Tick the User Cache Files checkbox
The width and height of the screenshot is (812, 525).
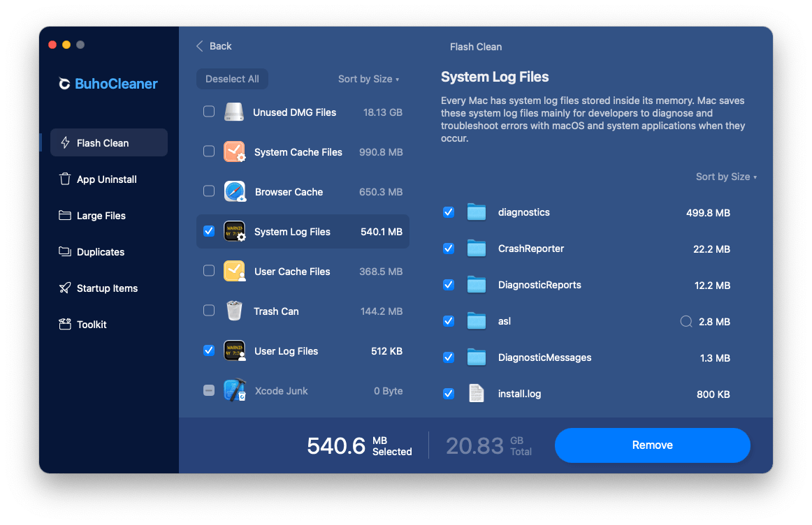click(x=209, y=270)
